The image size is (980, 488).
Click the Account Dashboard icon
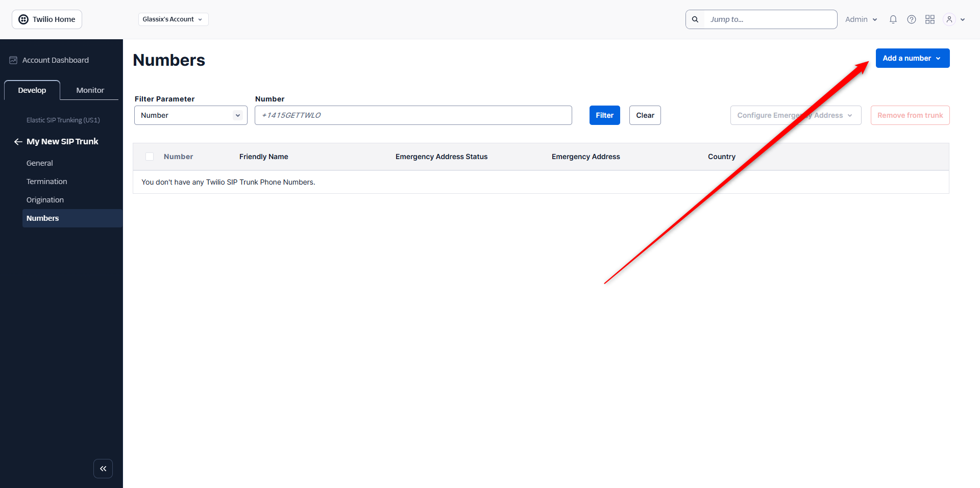[x=13, y=60]
